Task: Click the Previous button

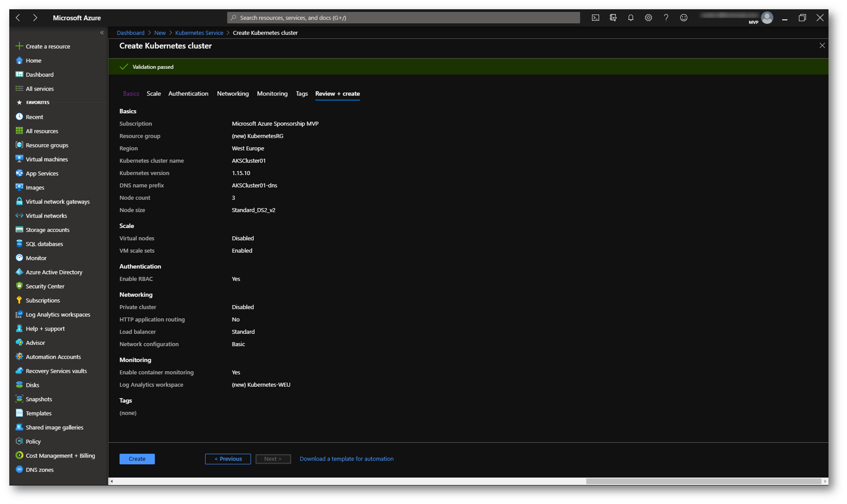Action: [x=228, y=459]
